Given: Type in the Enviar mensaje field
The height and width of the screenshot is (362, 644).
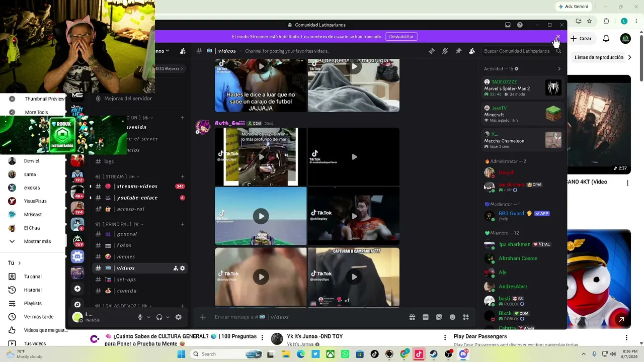Looking at the screenshot, I should [x=307, y=317].
